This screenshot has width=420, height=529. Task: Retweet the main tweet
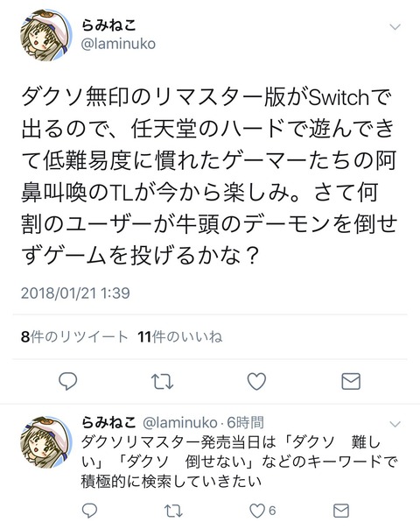[162, 382]
